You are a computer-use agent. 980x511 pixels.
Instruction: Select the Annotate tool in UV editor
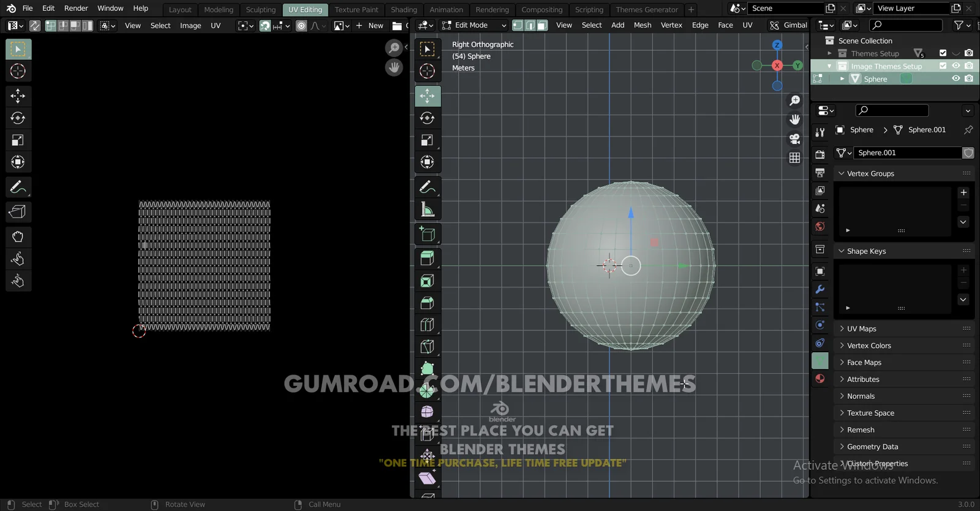18,187
